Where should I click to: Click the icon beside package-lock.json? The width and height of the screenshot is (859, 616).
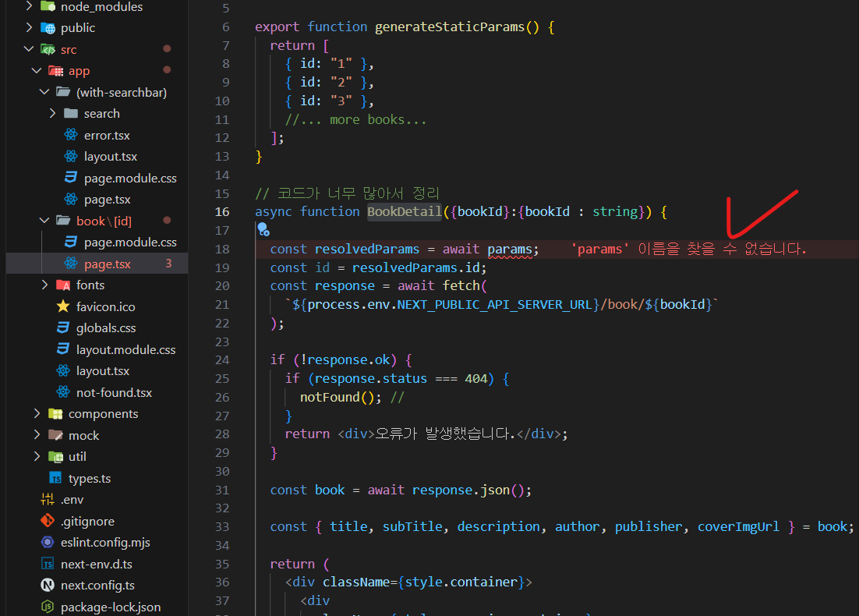coord(48,607)
